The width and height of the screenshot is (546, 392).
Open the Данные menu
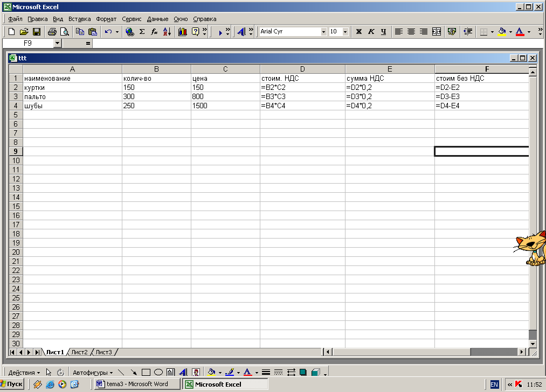pyautogui.click(x=157, y=19)
